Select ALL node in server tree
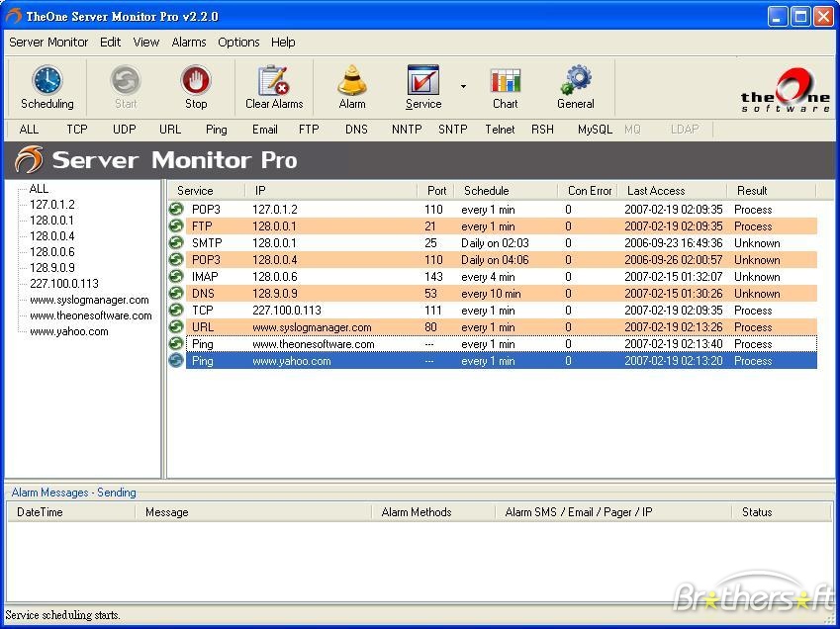 (x=39, y=189)
